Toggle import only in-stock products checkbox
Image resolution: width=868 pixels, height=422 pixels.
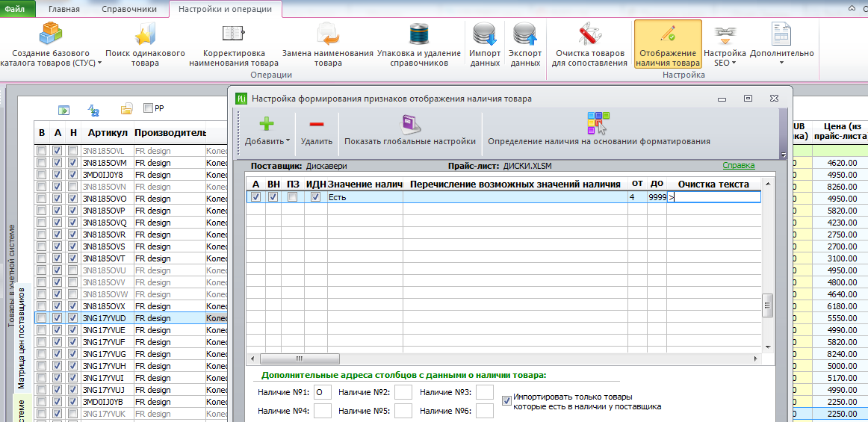click(x=506, y=400)
